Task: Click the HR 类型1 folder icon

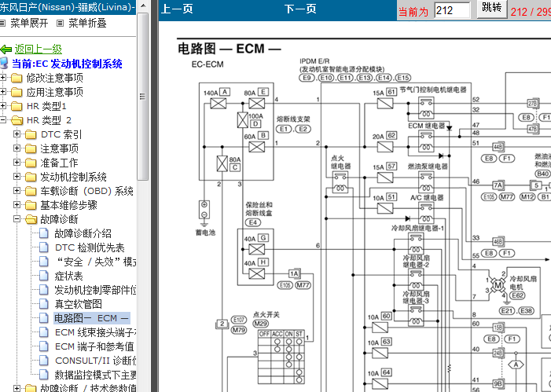Action: [17, 106]
